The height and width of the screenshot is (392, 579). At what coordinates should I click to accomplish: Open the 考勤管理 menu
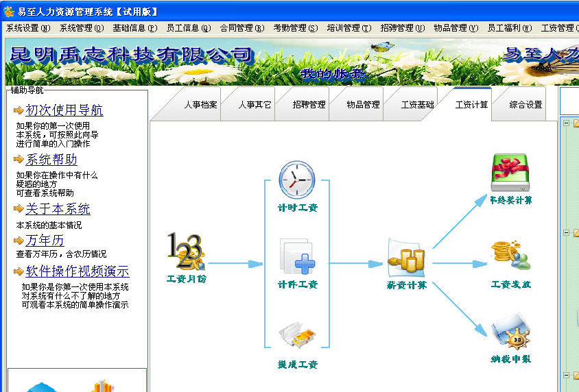coord(295,28)
